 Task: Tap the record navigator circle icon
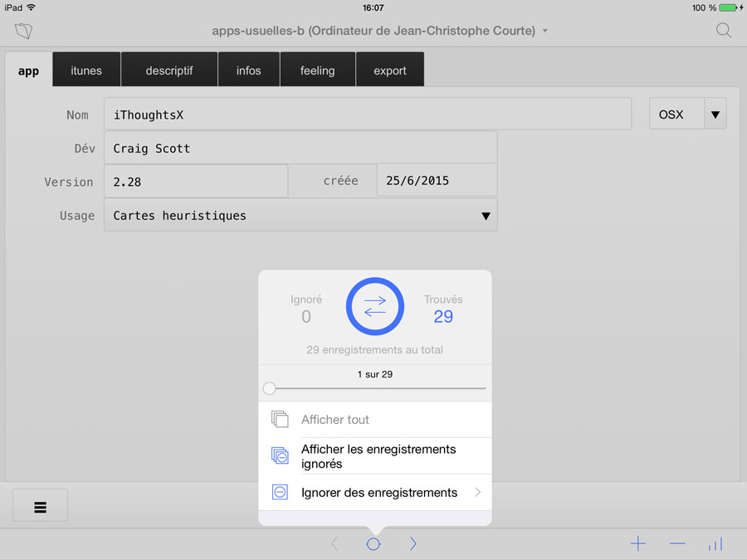(x=373, y=543)
